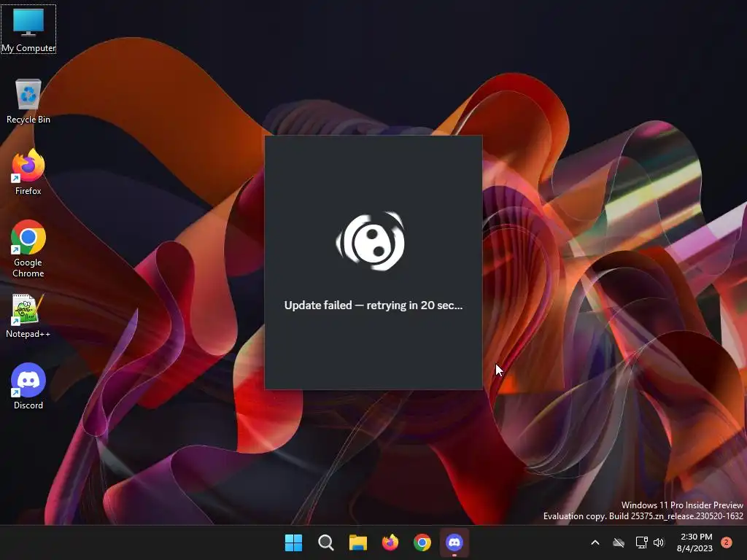Open the network tray icon
747x560 pixels.
642,542
